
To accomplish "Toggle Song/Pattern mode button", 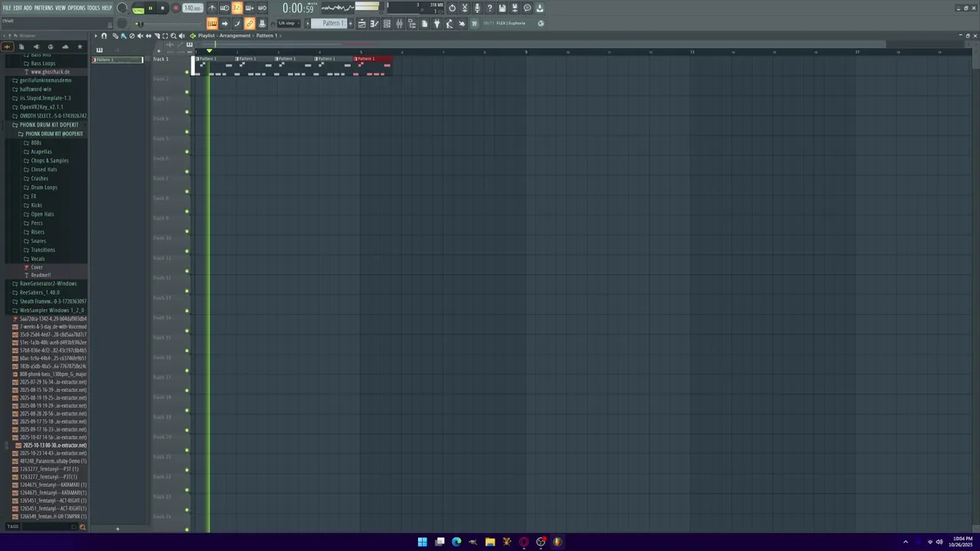I will click(x=139, y=9).
